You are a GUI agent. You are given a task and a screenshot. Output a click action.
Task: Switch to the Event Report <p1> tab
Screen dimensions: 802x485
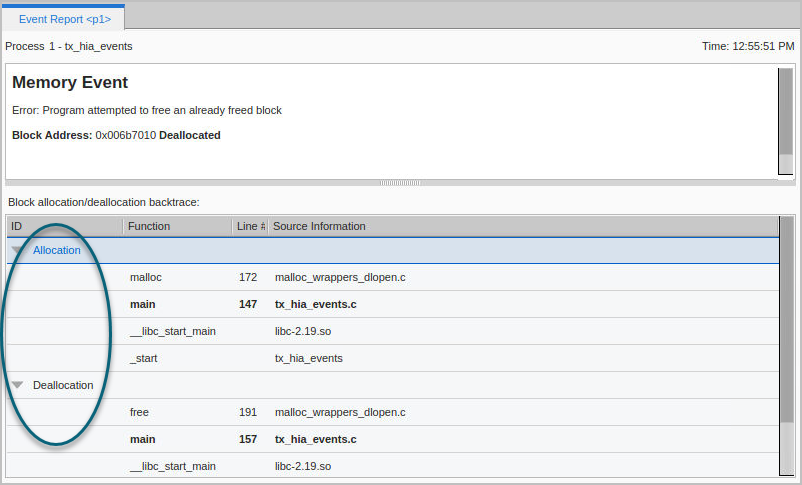tap(65, 18)
